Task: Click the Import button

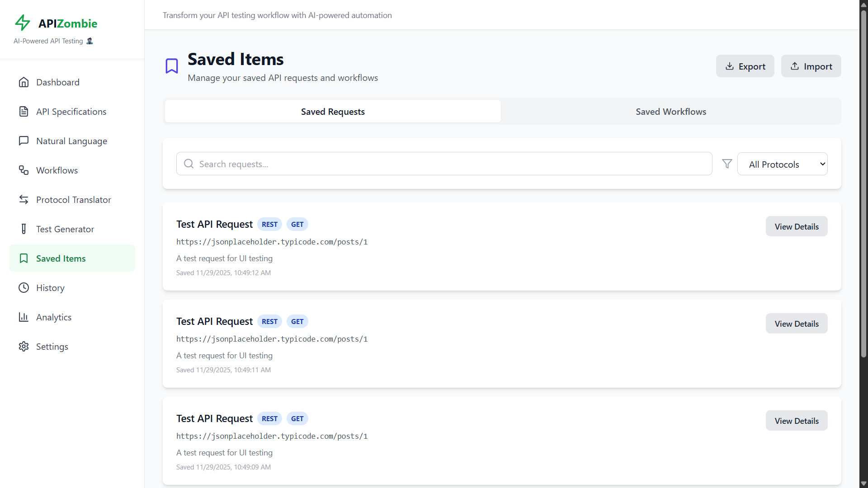Action: [811, 66]
